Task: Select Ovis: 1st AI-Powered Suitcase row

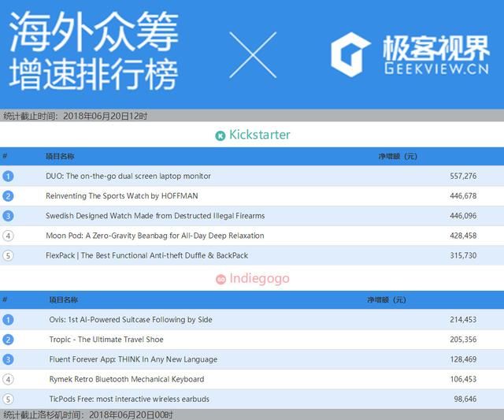Action: (252, 320)
